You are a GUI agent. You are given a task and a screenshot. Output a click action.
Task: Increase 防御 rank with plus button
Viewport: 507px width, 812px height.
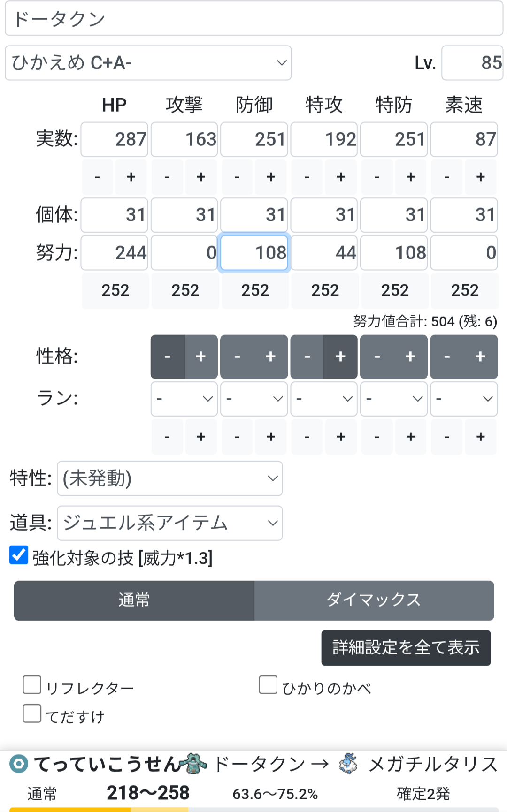271,437
